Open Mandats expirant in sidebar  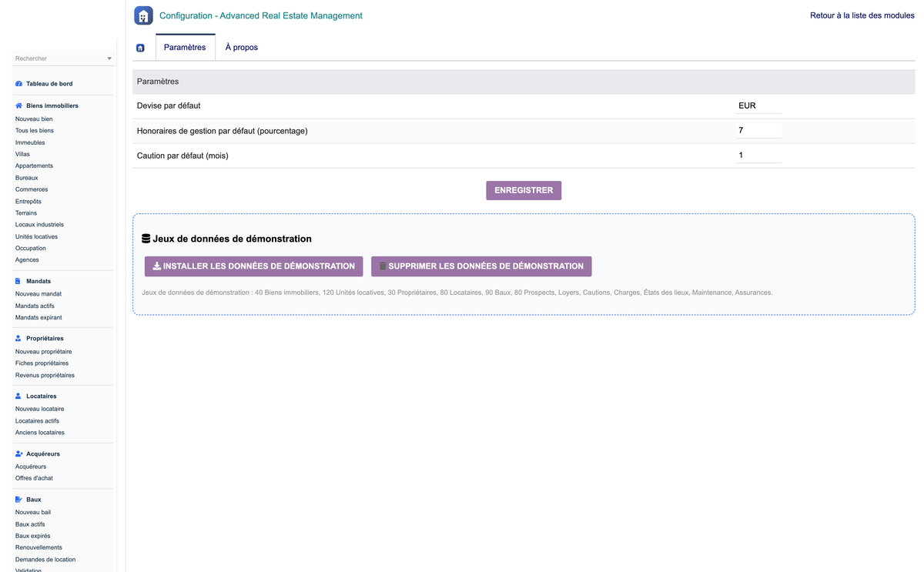tap(38, 317)
